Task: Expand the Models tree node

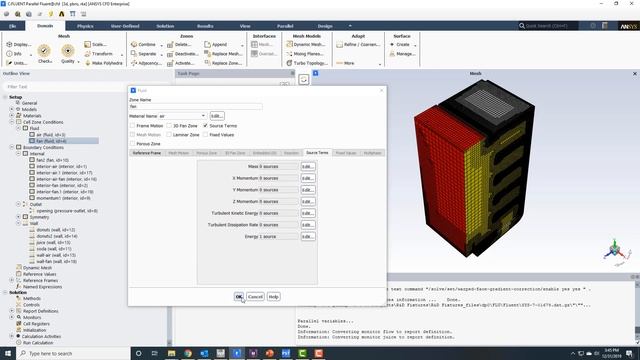Action: 12,109
